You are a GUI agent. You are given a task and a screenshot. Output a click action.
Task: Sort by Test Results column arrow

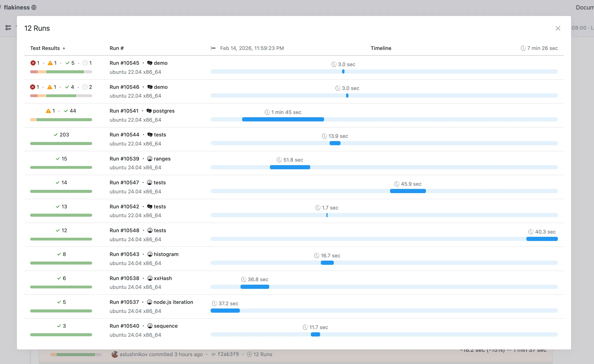coord(64,48)
